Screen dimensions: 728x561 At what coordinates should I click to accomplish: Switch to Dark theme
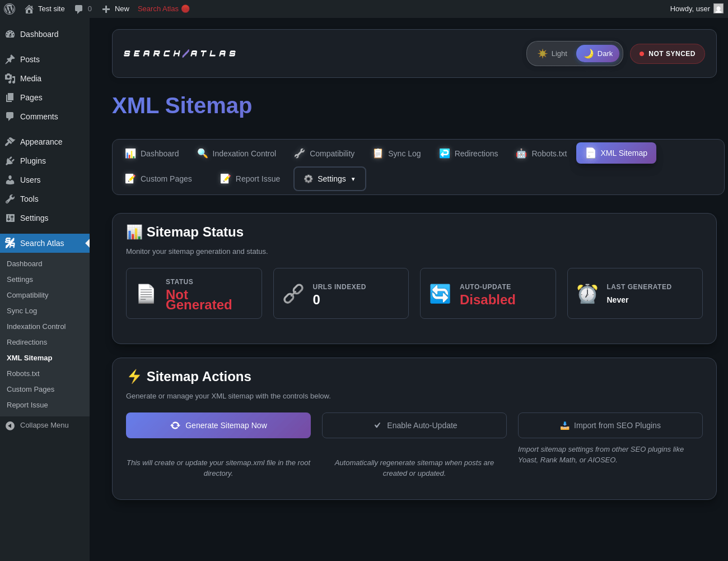tap(598, 54)
